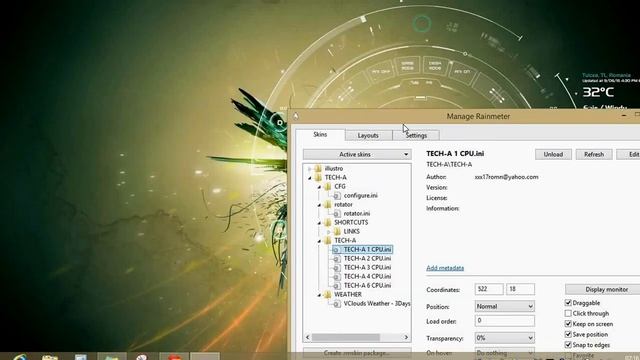
Task: Uncheck the Save position checkbox
Action: click(x=568, y=335)
